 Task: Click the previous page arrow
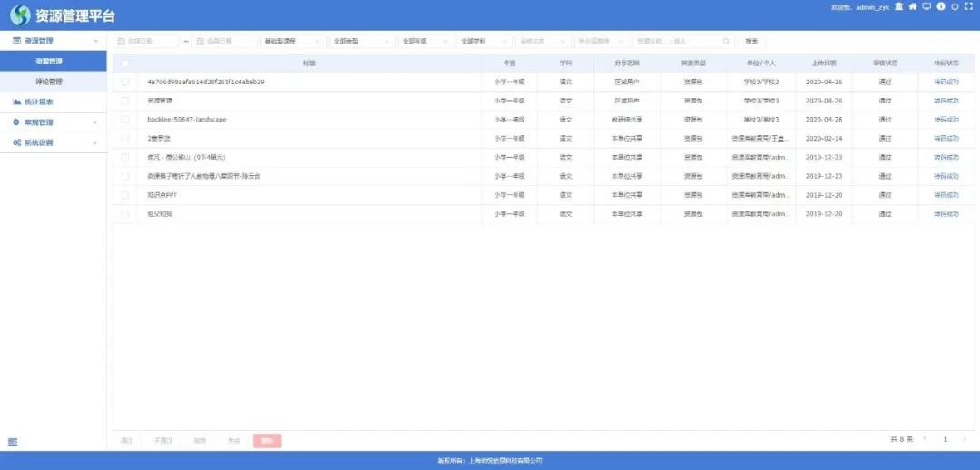[x=925, y=439]
